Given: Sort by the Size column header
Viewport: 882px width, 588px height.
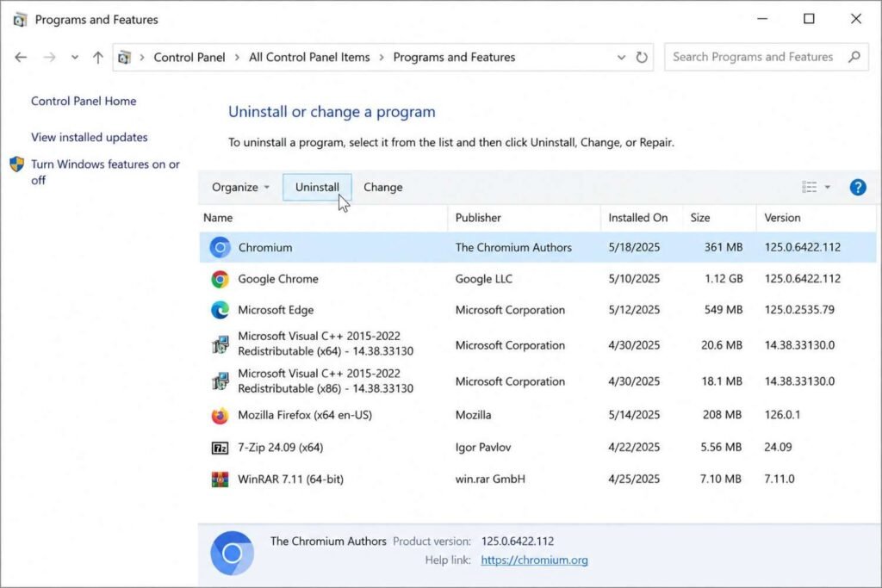Looking at the screenshot, I should click(719, 218).
